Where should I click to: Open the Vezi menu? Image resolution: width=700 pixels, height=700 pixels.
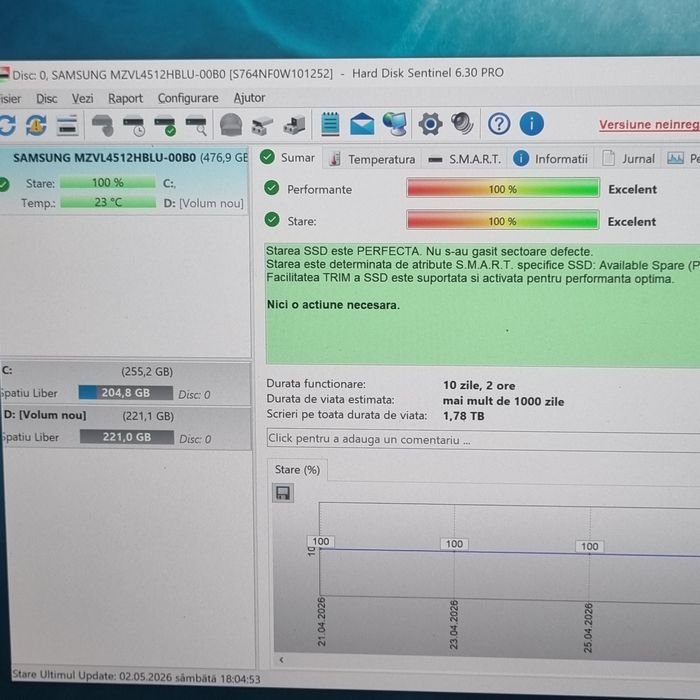click(x=83, y=98)
